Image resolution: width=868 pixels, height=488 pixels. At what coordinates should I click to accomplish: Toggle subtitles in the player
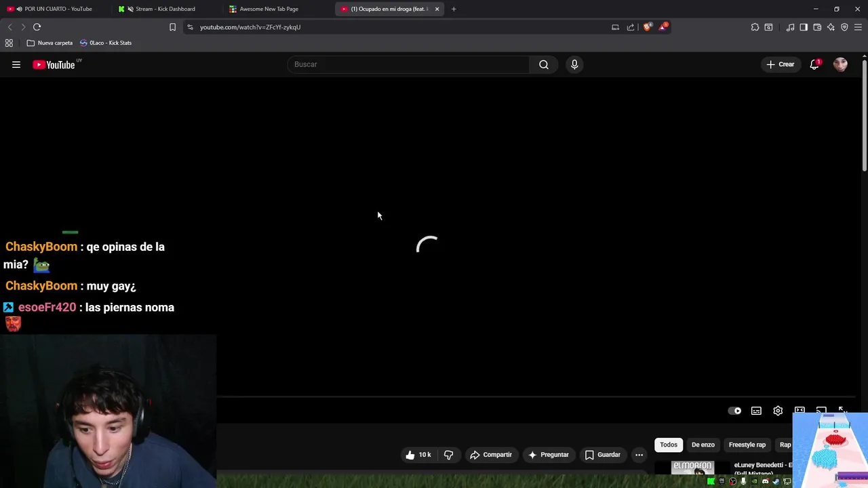pyautogui.click(x=756, y=411)
